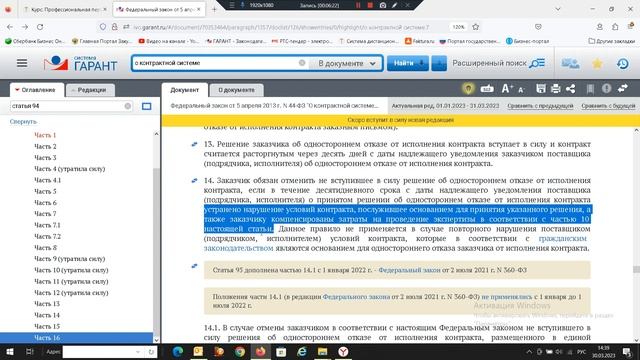Open the browser tab list chevron
The height and width of the screenshot is (360, 640).
[558, 9]
